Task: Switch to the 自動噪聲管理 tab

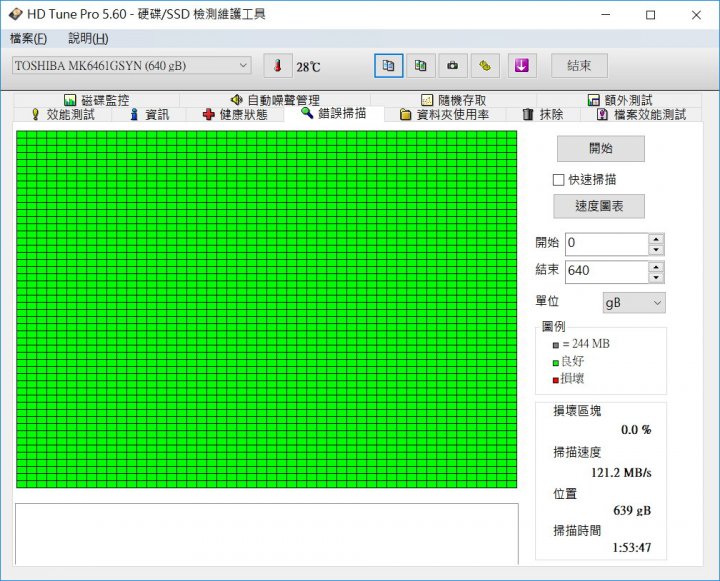Action: 275,100
